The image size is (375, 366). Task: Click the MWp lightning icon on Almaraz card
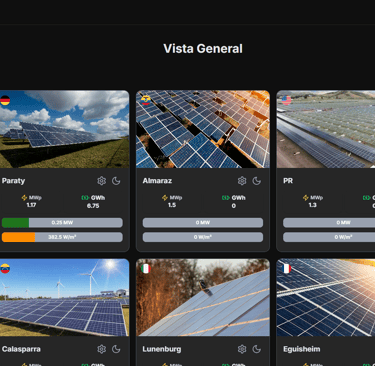[x=165, y=198]
